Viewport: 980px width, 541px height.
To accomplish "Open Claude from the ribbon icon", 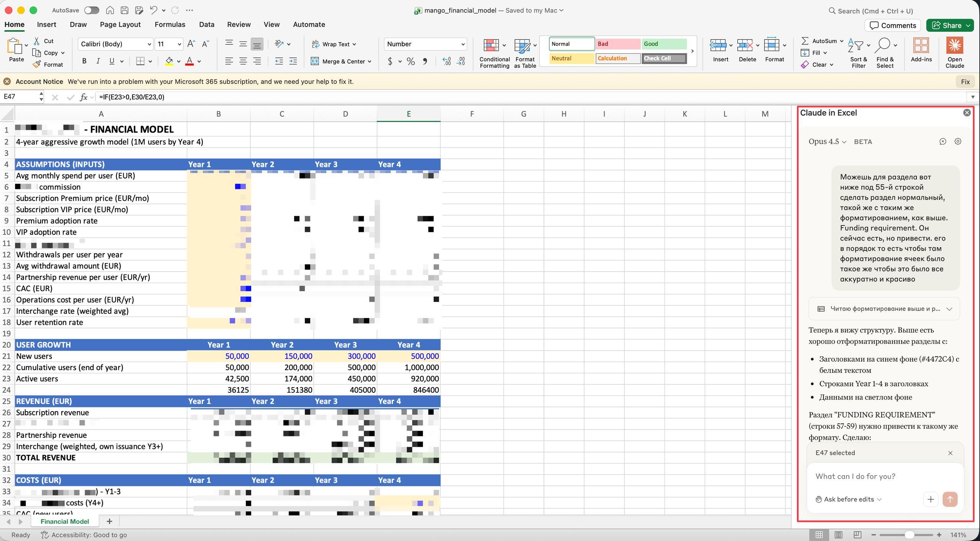I will pyautogui.click(x=954, y=46).
